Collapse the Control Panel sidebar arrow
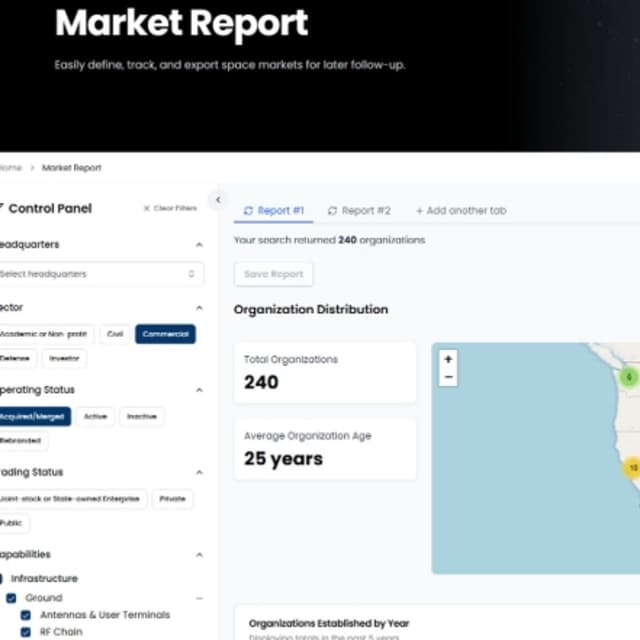Screen dimensions: 640x640 [x=218, y=200]
